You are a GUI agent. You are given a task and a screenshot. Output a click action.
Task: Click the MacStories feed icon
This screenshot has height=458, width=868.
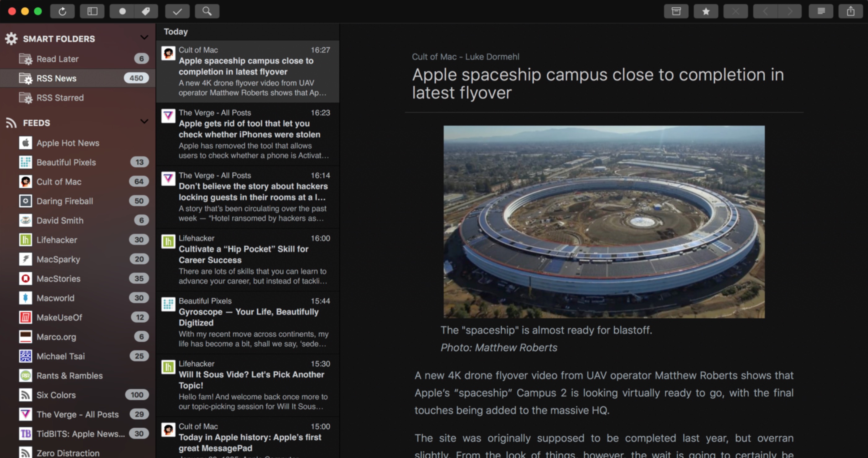(x=26, y=279)
